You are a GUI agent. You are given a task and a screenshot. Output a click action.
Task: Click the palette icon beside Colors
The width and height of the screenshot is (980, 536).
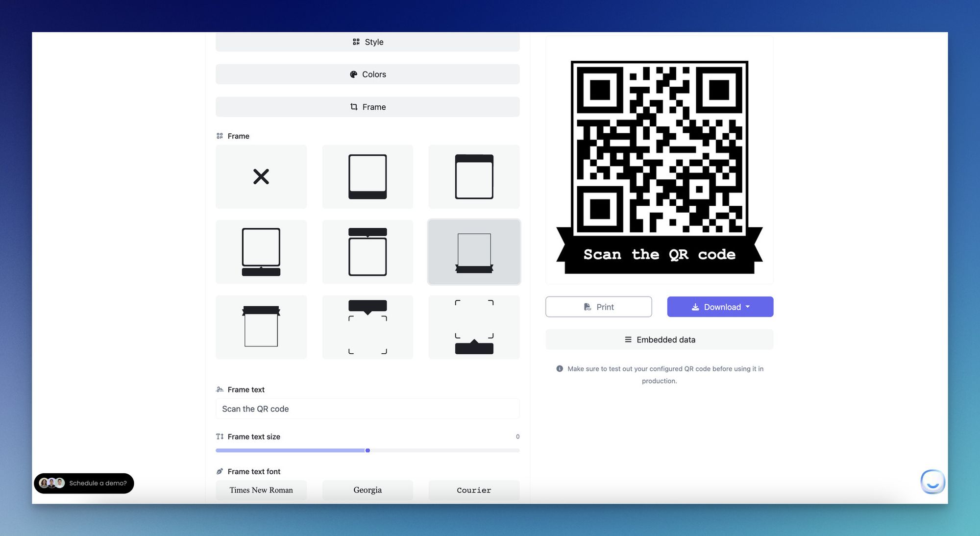pyautogui.click(x=354, y=74)
